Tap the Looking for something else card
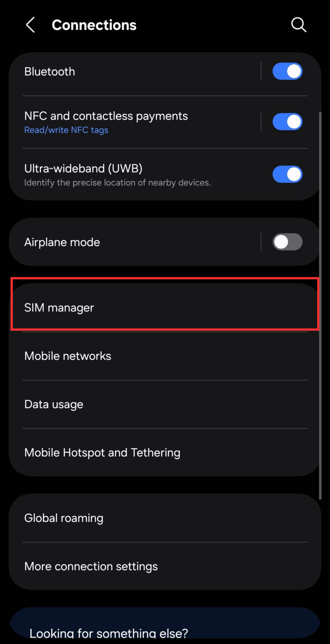This screenshot has height=644, width=330. click(165, 623)
